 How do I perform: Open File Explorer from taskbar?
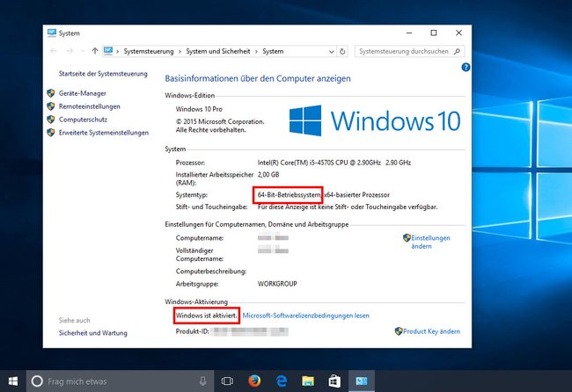point(308,381)
